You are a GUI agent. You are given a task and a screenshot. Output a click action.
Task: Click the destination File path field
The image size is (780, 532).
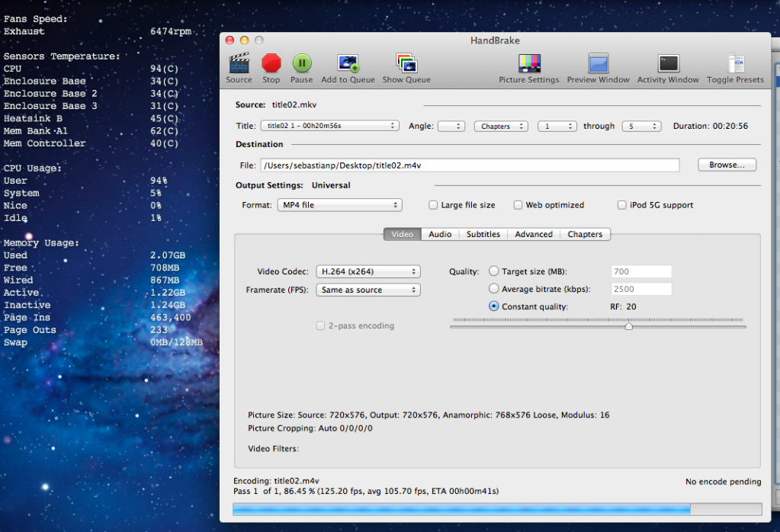(469, 165)
